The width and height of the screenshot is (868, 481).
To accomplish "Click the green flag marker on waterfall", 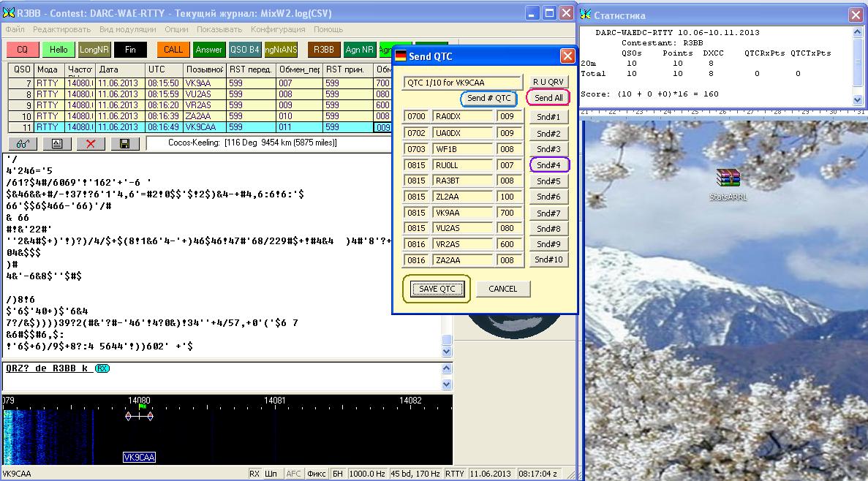I will click(x=142, y=407).
